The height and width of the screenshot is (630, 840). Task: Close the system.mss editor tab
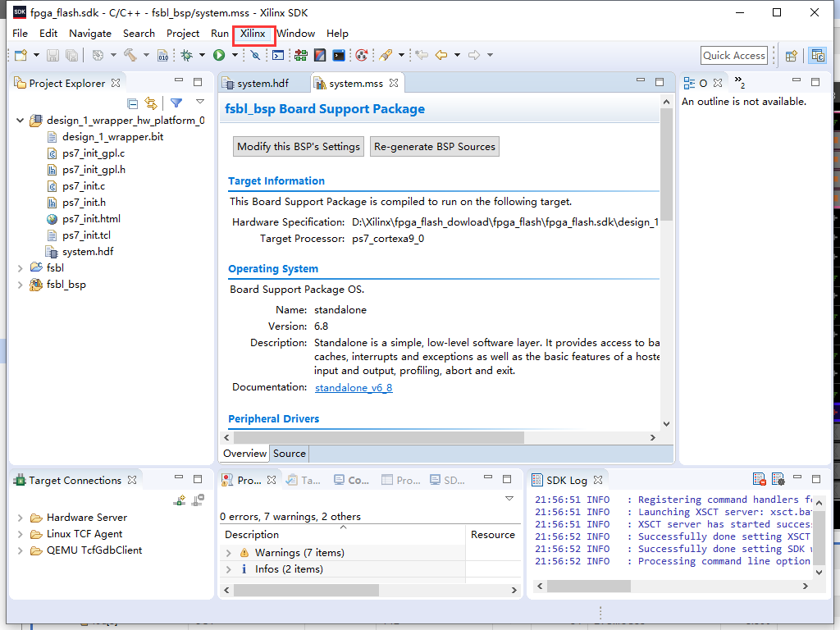pyautogui.click(x=394, y=83)
